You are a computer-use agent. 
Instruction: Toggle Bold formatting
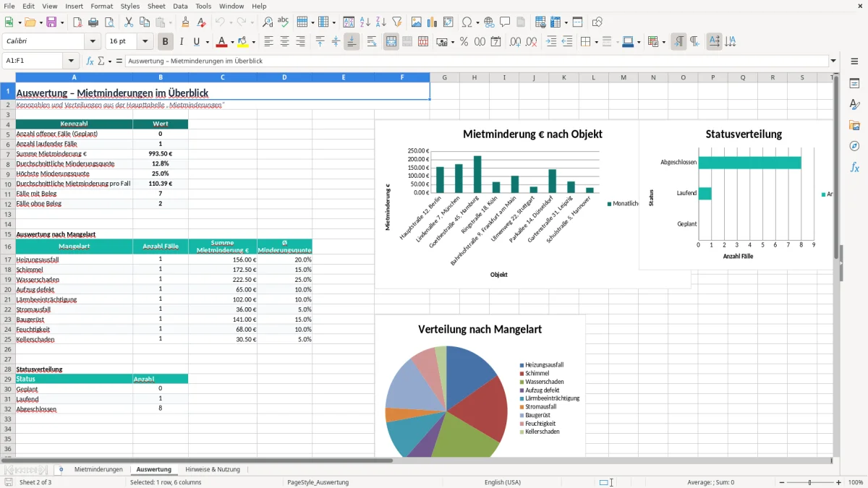(166, 42)
